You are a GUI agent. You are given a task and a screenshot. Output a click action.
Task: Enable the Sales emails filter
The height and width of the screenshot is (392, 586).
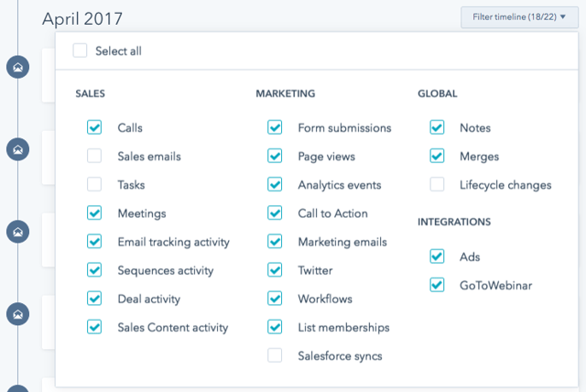pos(94,157)
